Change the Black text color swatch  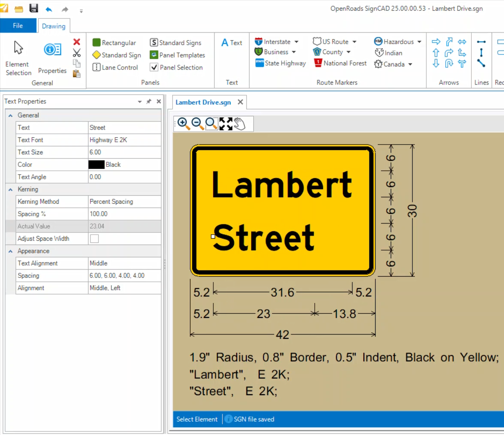tap(95, 164)
